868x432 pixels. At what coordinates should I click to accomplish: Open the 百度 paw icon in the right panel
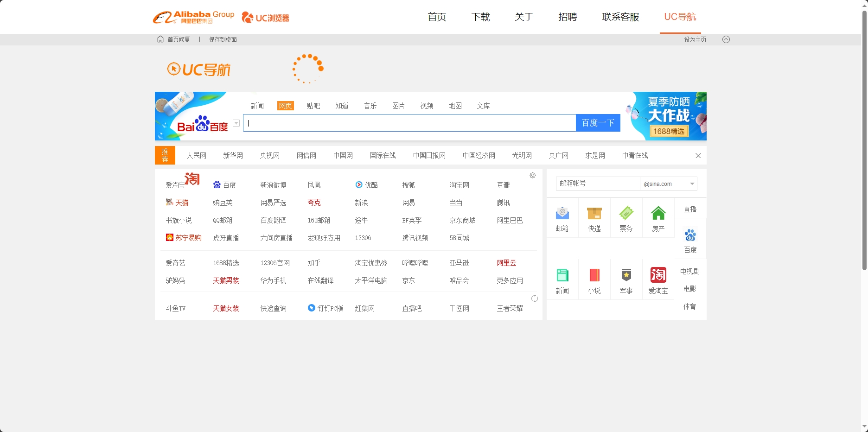(690, 235)
